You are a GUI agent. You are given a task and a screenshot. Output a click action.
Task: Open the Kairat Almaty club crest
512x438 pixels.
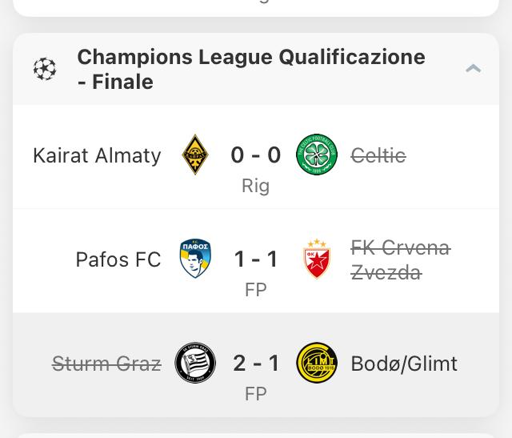pos(195,155)
